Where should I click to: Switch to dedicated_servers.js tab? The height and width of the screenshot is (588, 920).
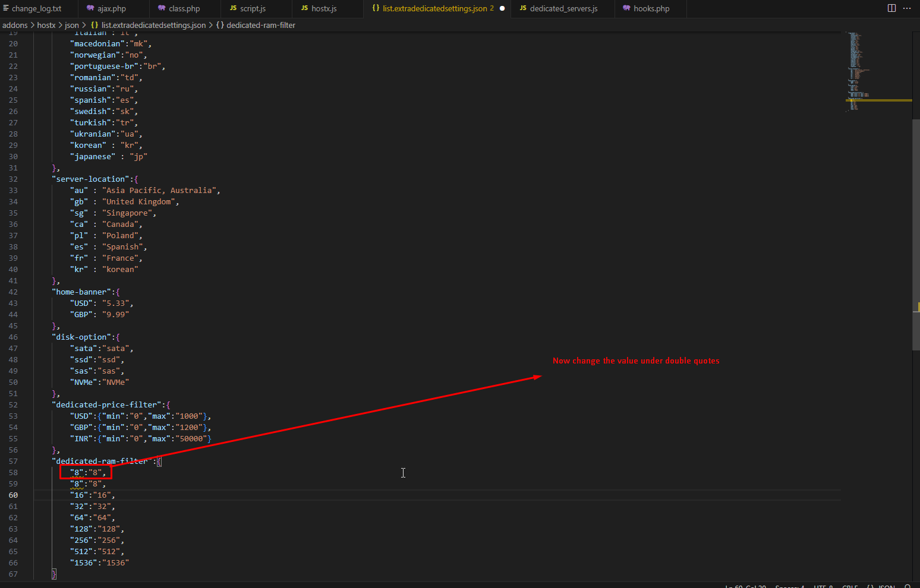pyautogui.click(x=563, y=9)
